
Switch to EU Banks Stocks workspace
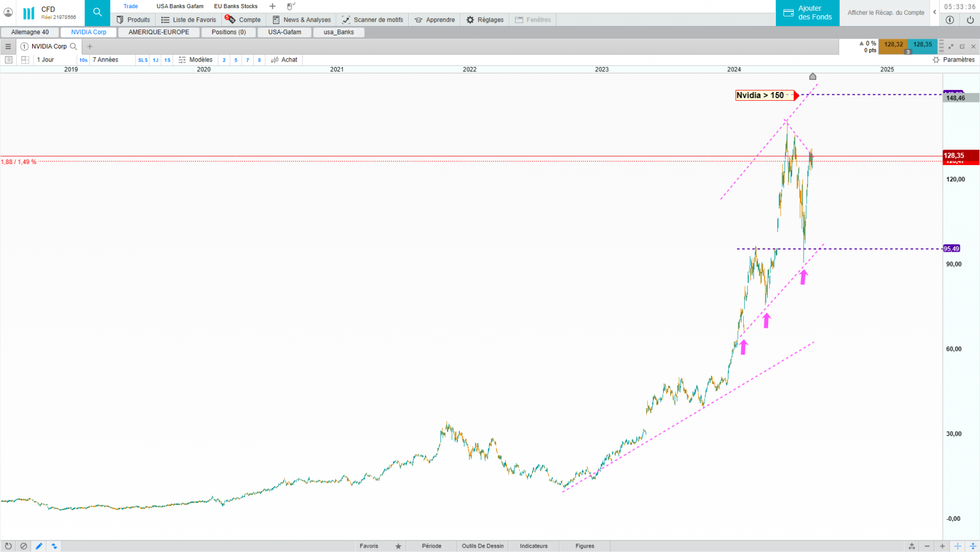tap(236, 7)
